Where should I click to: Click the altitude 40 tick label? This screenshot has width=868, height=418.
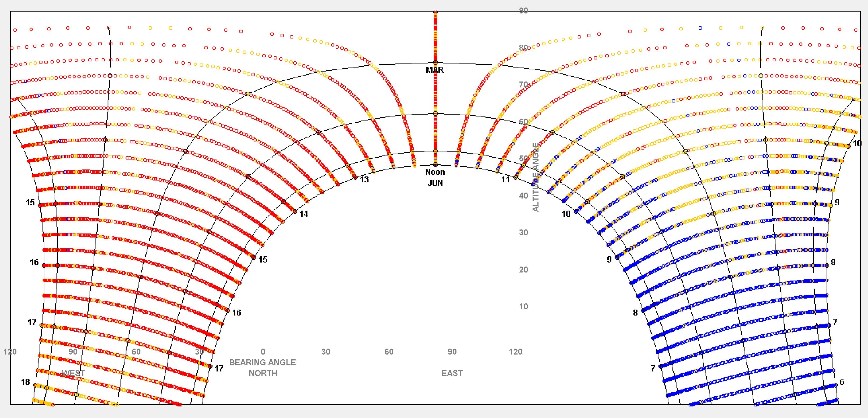click(x=523, y=196)
